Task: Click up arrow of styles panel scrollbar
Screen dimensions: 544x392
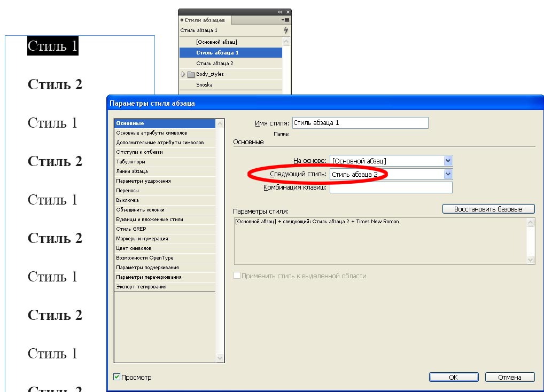Action: (x=286, y=42)
